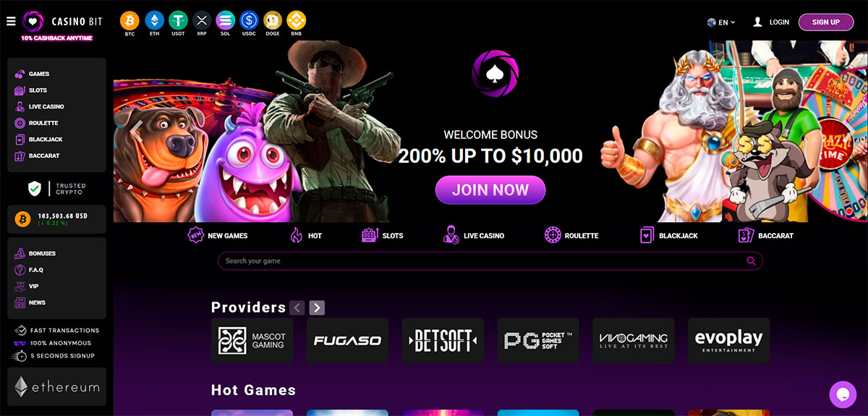Choose the USDT Tether coin icon
The width and height of the screenshot is (868, 416).
pos(178,20)
